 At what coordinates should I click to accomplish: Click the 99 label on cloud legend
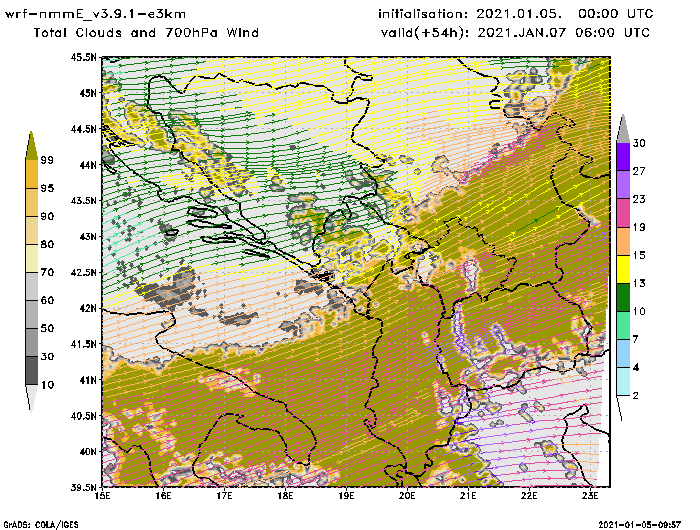pos(47,160)
